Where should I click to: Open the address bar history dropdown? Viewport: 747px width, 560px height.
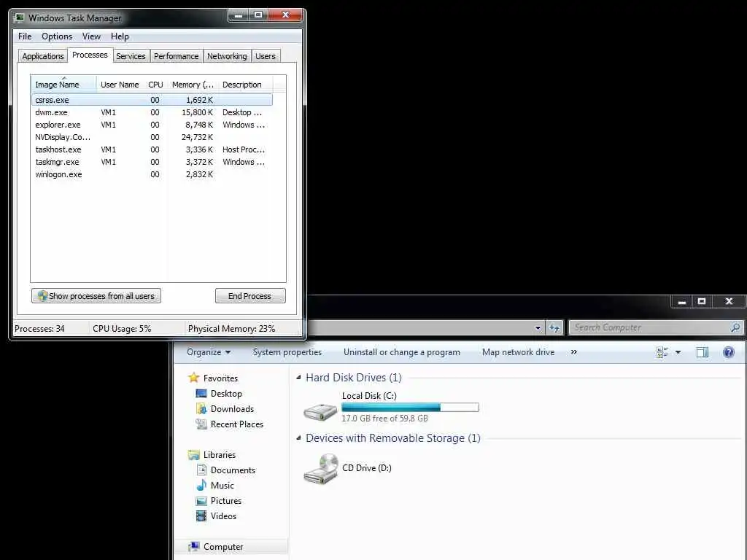[538, 327]
